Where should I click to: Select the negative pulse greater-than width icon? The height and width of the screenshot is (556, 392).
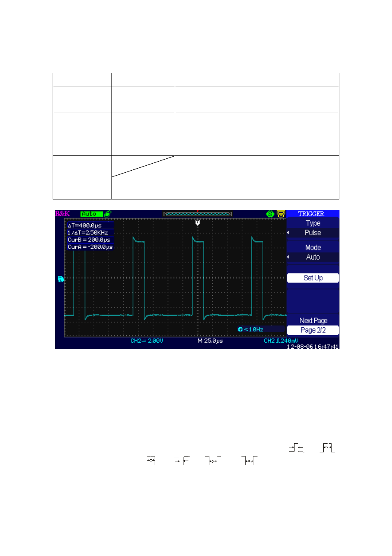(x=213, y=461)
